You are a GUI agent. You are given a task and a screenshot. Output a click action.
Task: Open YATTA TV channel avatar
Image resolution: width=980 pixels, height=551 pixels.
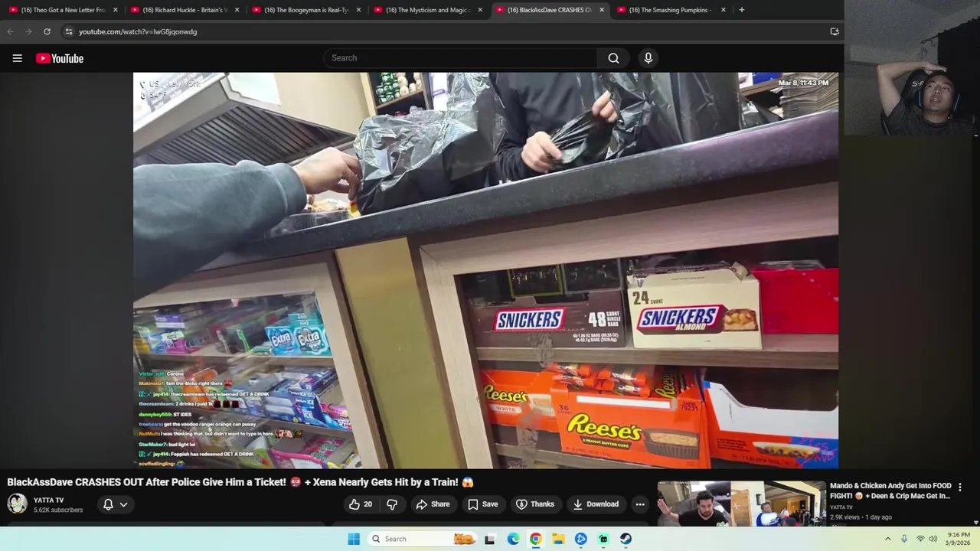(17, 504)
